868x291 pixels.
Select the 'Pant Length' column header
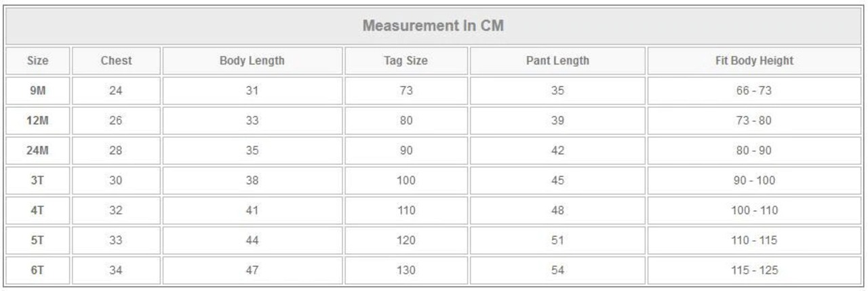click(557, 60)
